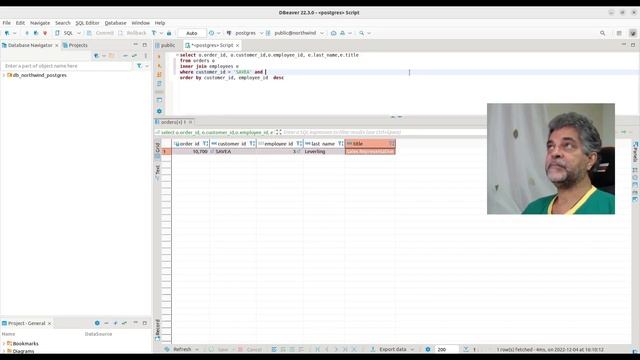Viewport: 640px width, 360px height.
Task: Click the expand filter panel icon in results
Action: pyautogui.click(x=278, y=132)
